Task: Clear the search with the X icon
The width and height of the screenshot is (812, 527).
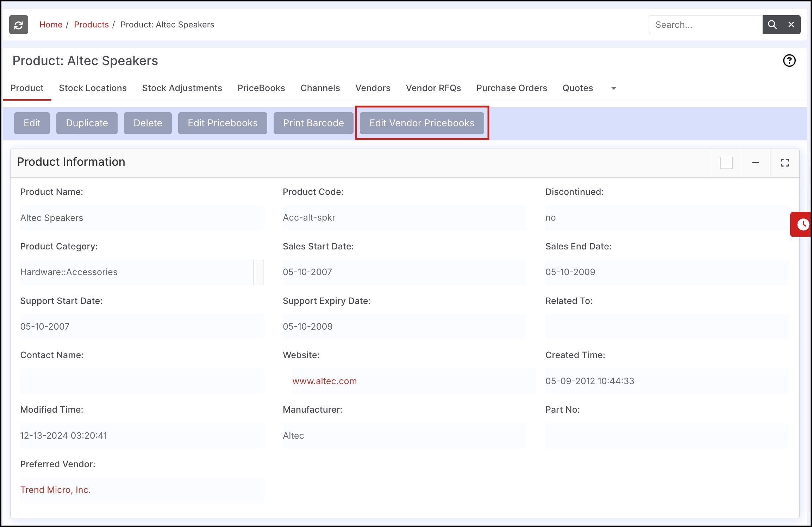Action: click(x=791, y=25)
